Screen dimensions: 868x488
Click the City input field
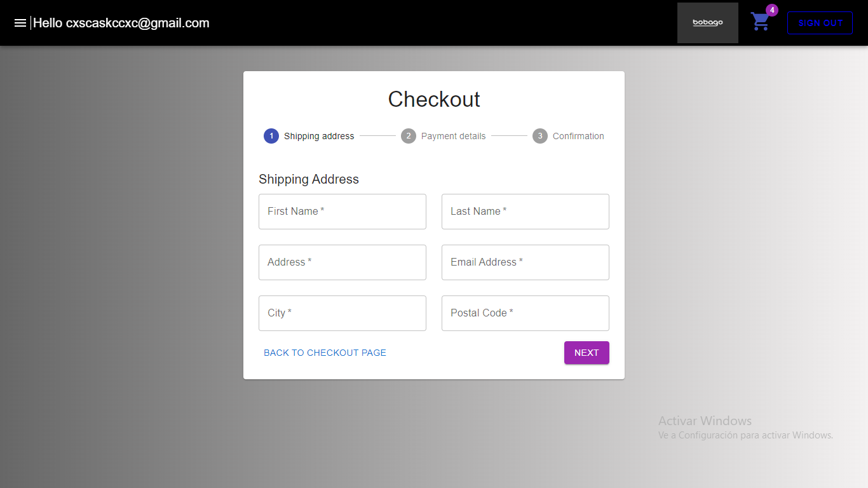342,313
